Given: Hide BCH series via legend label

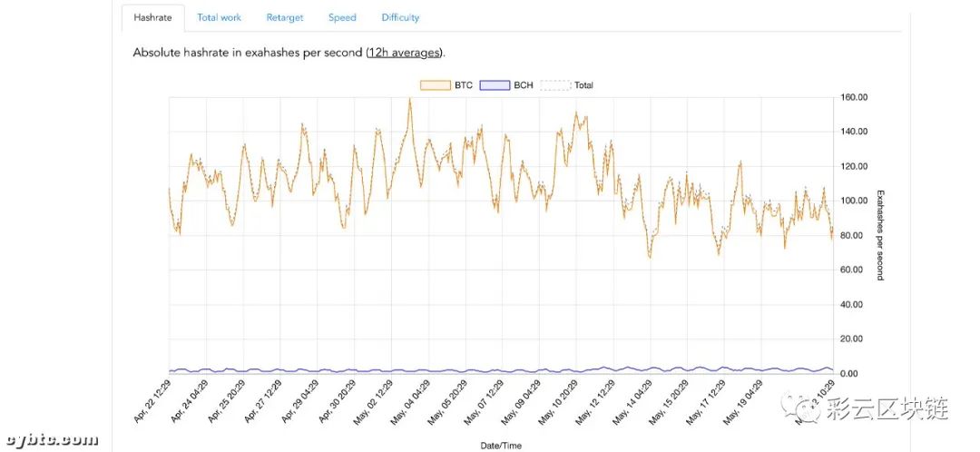Looking at the screenshot, I should [524, 85].
